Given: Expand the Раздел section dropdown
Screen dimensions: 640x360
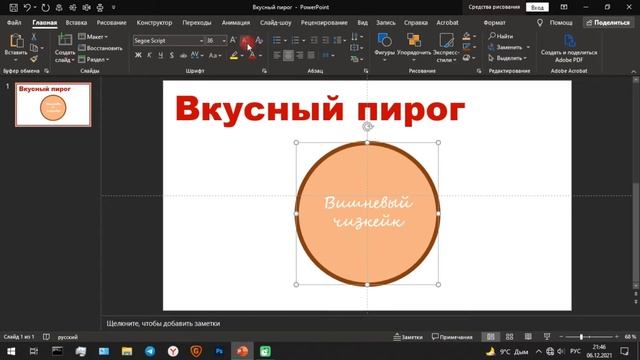Looking at the screenshot, I should (107, 60).
